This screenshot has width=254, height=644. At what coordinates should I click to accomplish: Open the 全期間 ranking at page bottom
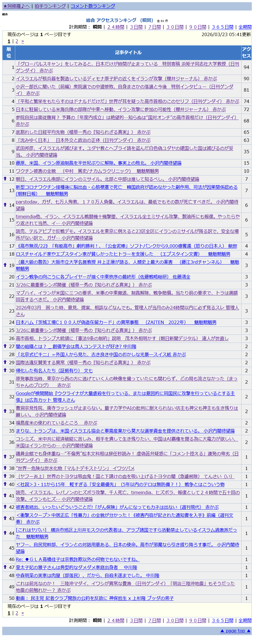point(245,620)
